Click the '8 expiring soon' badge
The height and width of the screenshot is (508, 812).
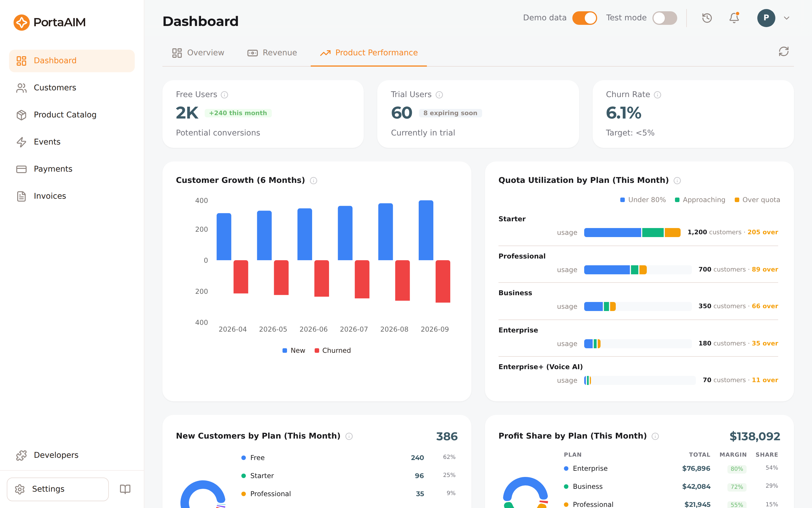450,113
